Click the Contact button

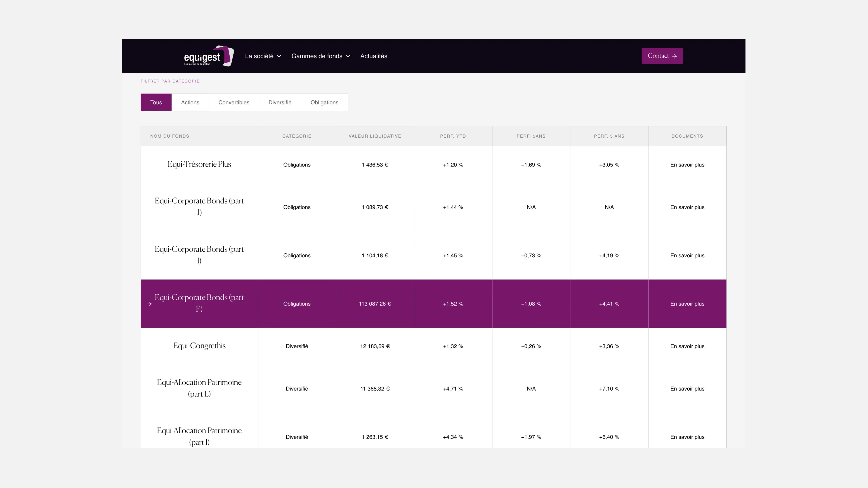[662, 56]
